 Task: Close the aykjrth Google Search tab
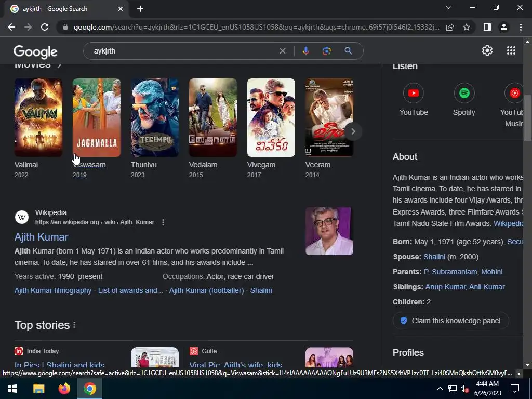tap(121, 9)
